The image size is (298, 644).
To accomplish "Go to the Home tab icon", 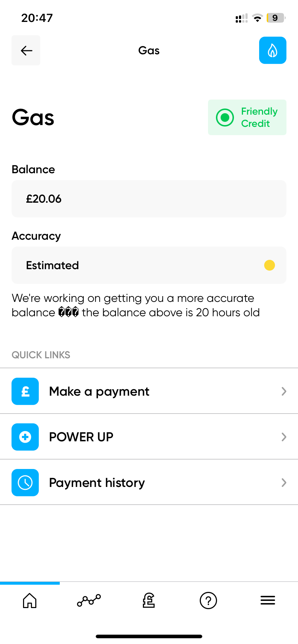I will [x=30, y=600].
